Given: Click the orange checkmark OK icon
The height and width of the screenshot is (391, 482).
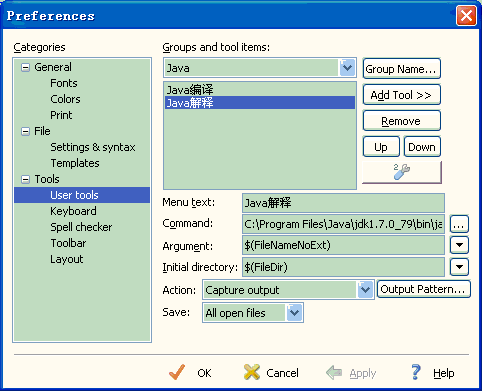Looking at the screenshot, I should (177, 372).
